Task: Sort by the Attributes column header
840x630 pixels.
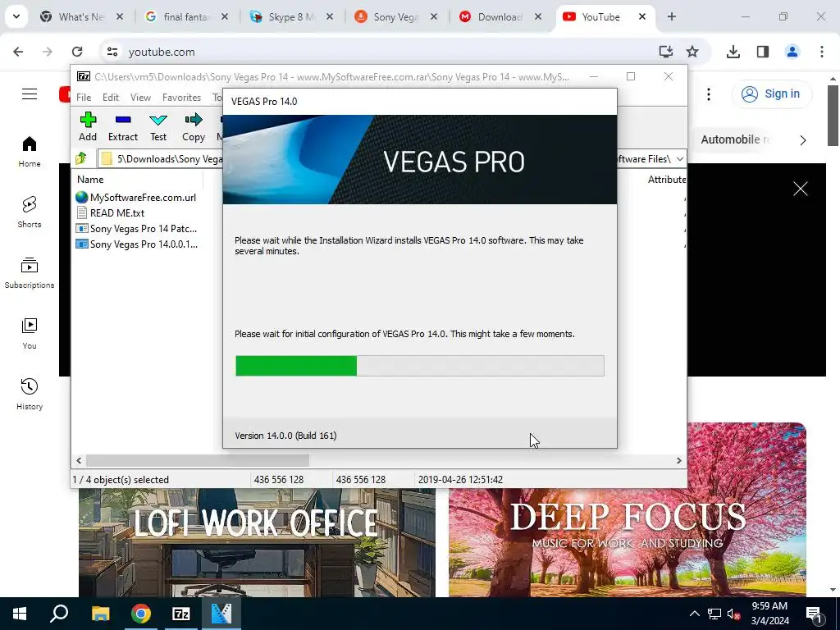Action: click(x=666, y=180)
